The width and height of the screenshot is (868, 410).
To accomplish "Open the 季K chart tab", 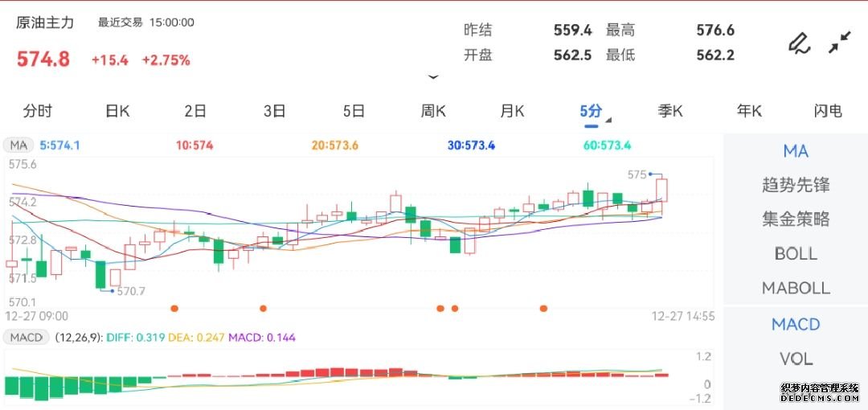I will 669,111.
